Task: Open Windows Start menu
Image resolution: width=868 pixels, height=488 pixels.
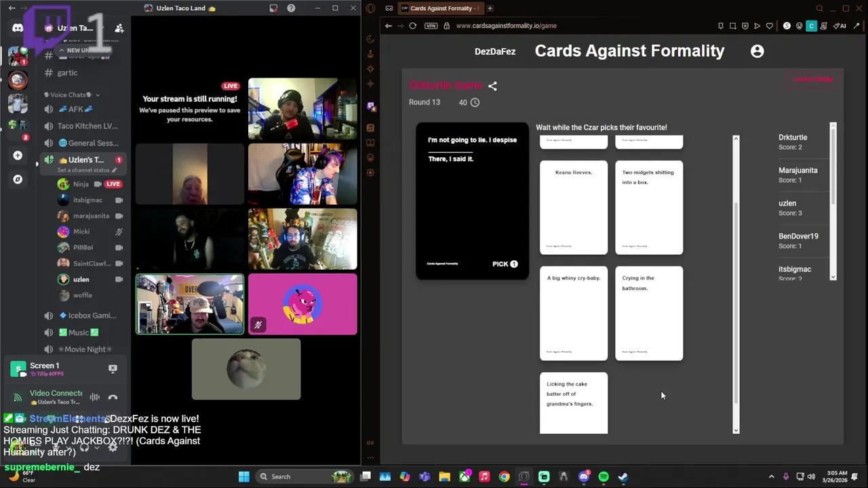Action: 243,476
